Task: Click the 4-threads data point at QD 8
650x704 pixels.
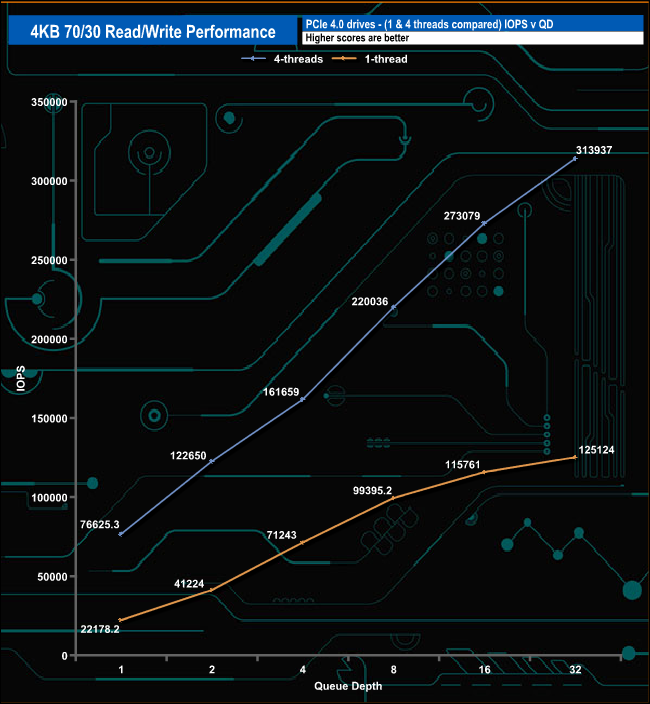Action: [394, 307]
